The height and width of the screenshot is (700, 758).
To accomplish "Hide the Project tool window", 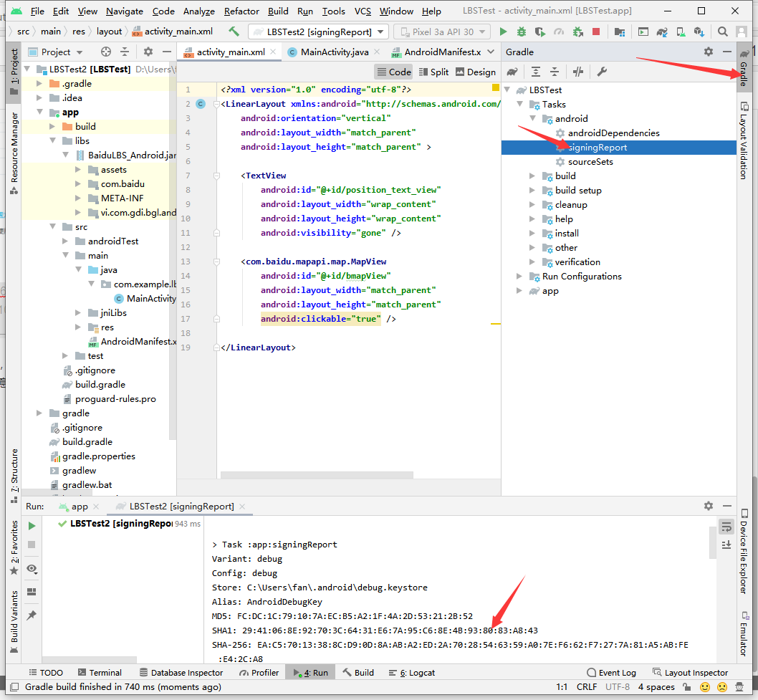I will coord(167,52).
